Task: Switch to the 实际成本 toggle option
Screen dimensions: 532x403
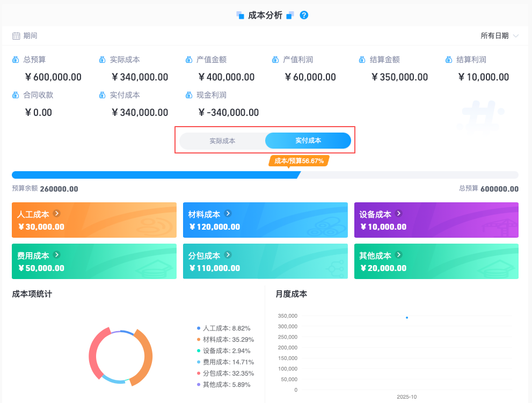Action: click(222, 141)
